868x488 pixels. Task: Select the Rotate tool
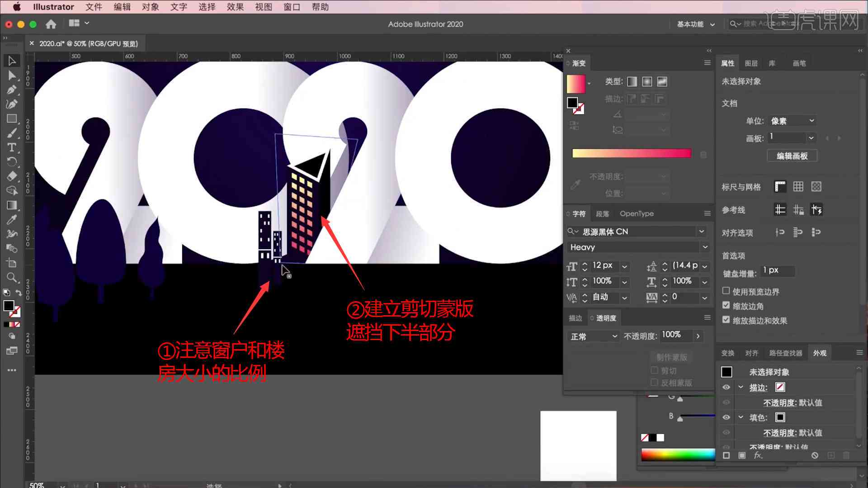coord(12,162)
